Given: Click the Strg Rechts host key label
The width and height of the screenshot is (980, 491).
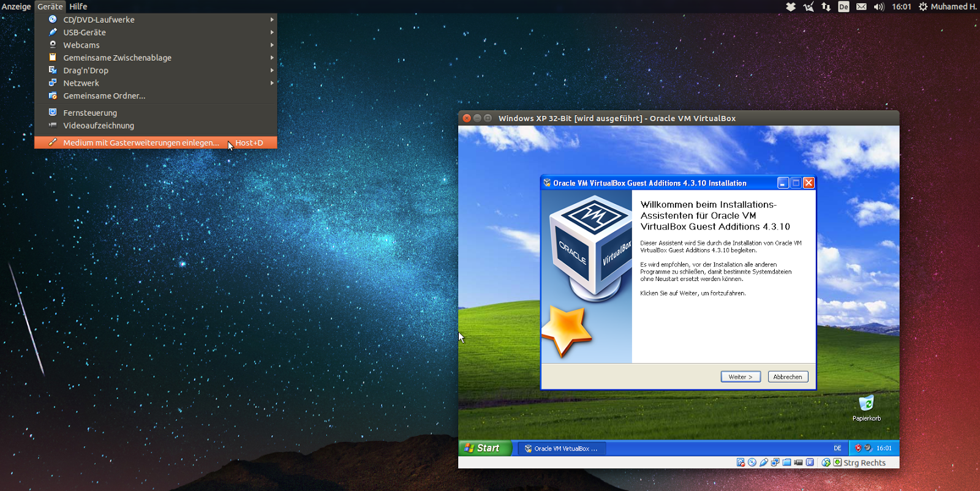Looking at the screenshot, I should pyautogui.click(x=865, y=463).
